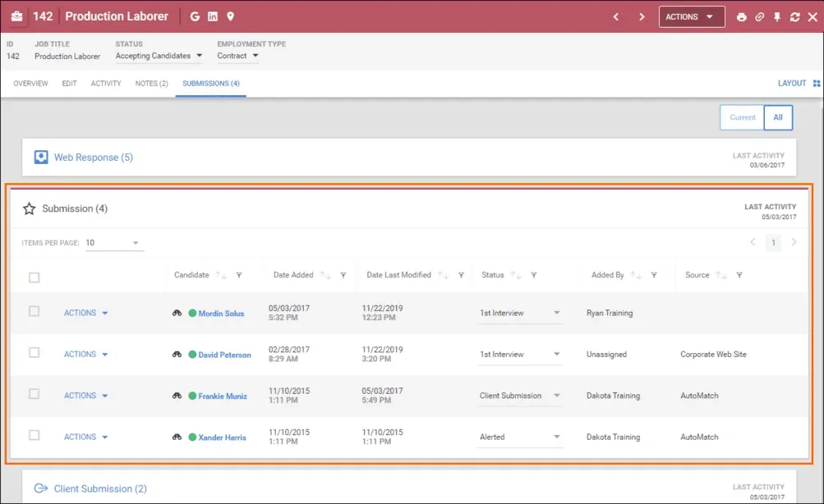Screen dimensions: 824x504
Task: Check the Frankie Muniz row checkbox
Action: (x=35, y=394)
